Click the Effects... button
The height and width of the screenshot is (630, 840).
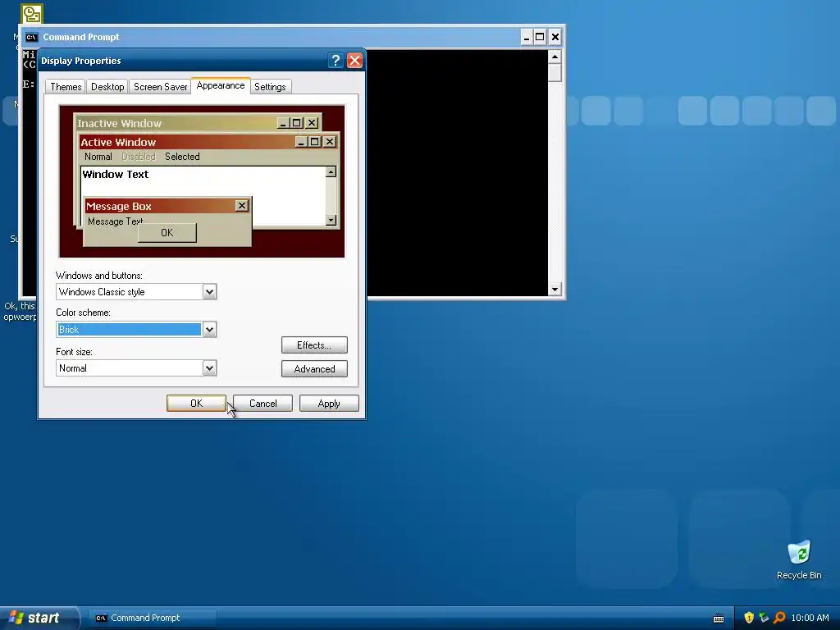[314, 345]
